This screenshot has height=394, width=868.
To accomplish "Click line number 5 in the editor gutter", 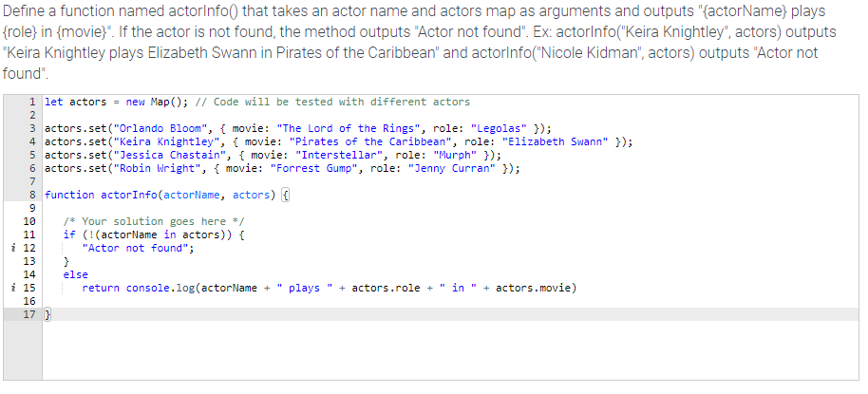I will [32, 155].
